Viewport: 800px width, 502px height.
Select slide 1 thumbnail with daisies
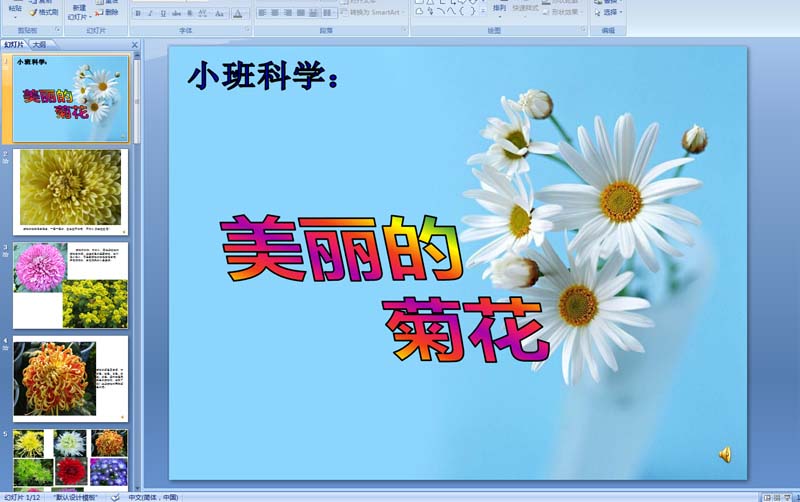70,99
